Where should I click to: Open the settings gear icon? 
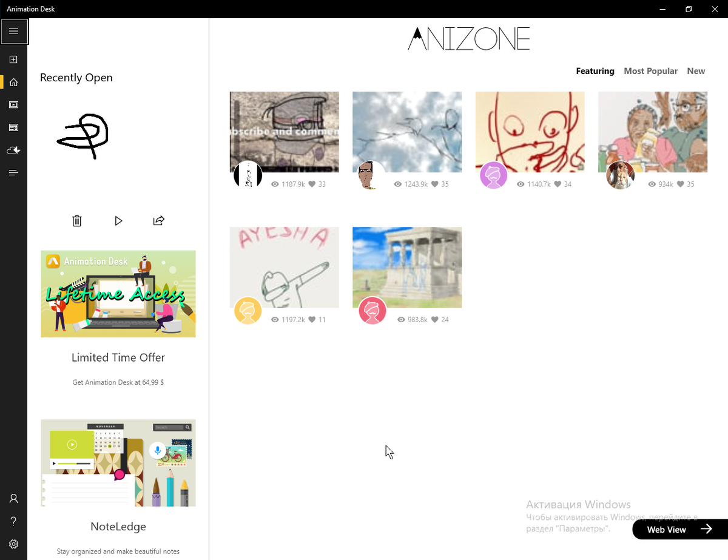[x=13, y=544]
